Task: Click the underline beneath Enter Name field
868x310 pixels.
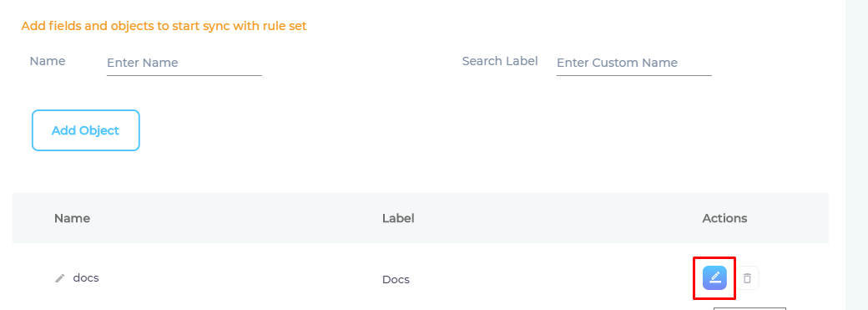Action: pos(184,75)
